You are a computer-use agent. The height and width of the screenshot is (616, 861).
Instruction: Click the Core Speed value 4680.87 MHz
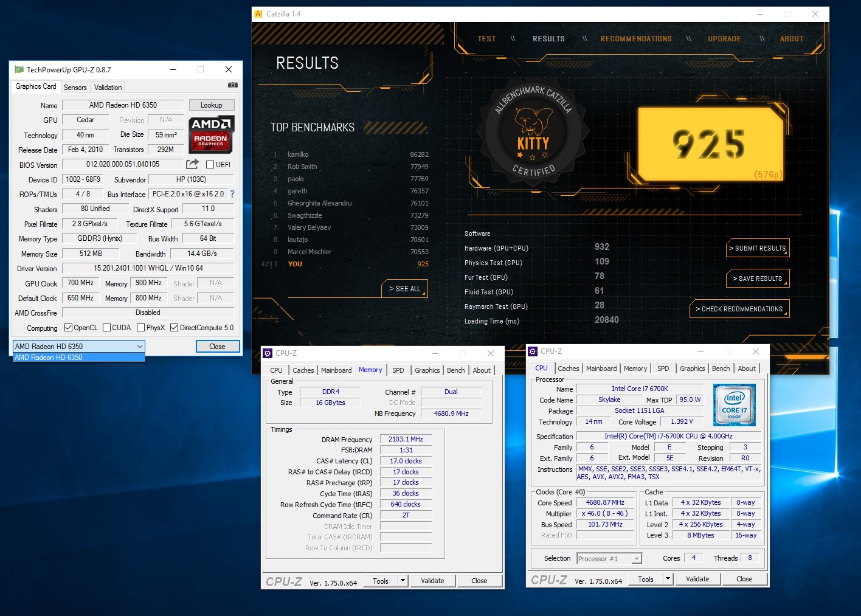[x=605, y=502]
